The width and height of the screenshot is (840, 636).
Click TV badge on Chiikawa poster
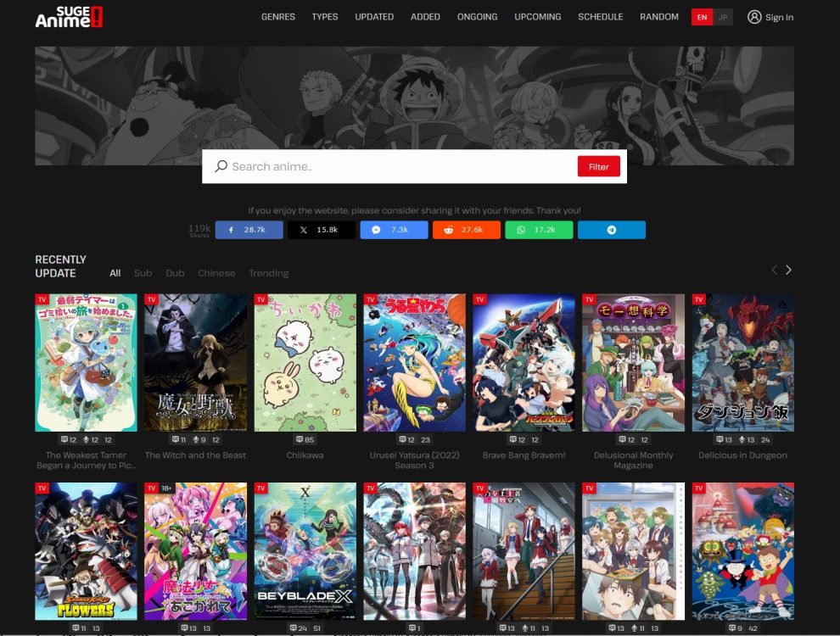[x=260, y=299]
